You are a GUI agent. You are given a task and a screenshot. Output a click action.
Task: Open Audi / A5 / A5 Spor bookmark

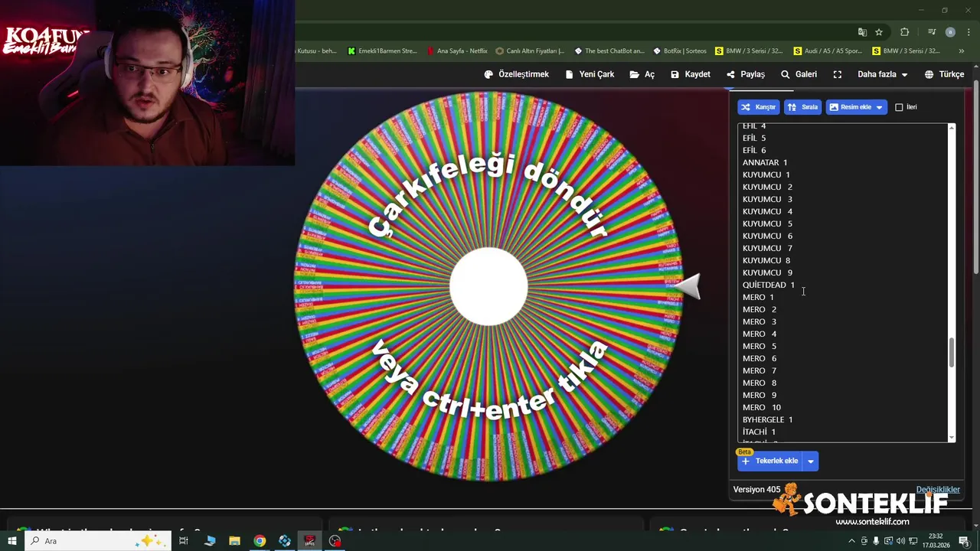click(828, 51)
